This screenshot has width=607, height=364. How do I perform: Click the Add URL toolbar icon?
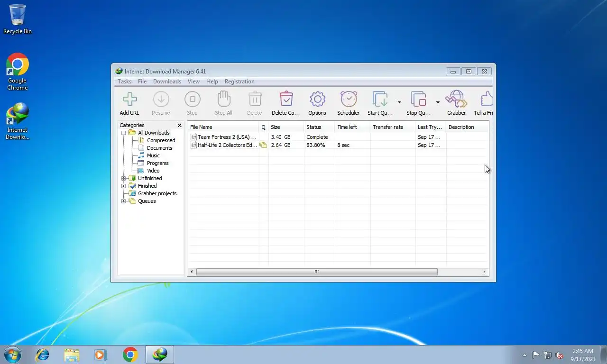129,100
